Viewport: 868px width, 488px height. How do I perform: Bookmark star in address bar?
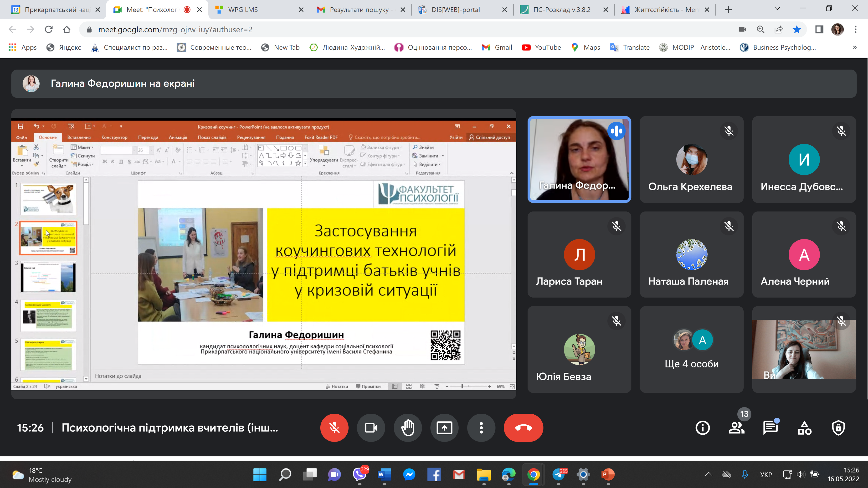click(797, 30)
